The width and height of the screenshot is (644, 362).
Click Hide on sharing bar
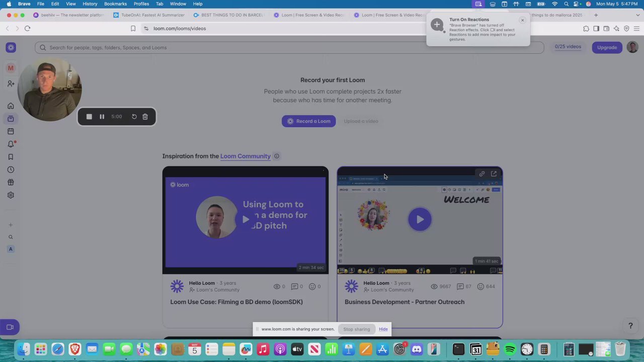383,329
